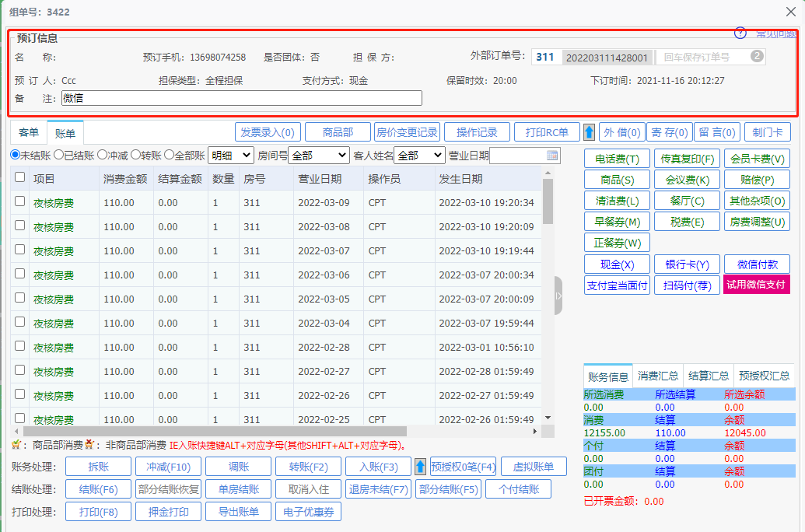Open the 预授权汇总 tab

coord(764,376)
